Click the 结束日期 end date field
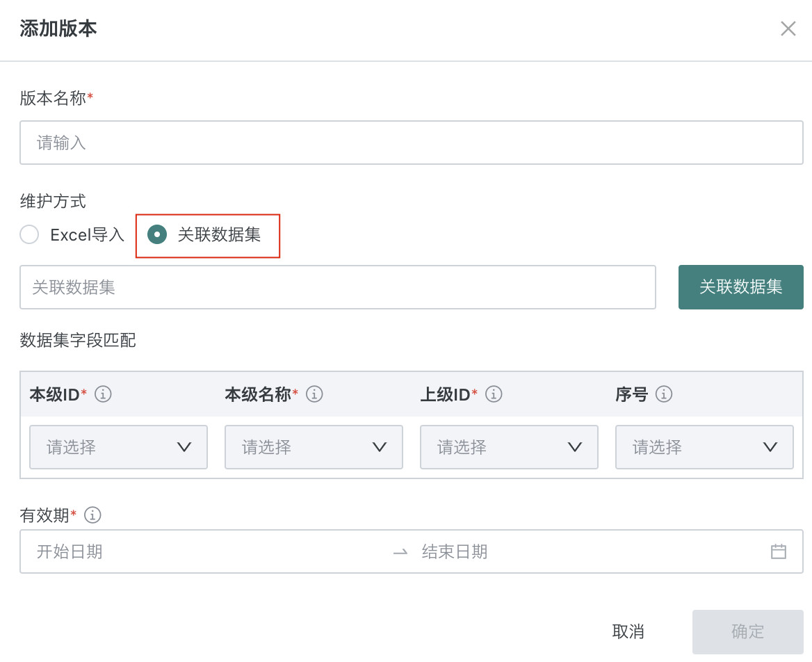 tap(584, 551)
